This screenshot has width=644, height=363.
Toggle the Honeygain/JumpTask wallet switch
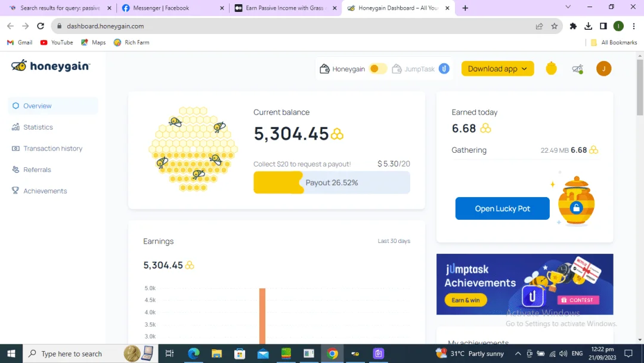(378, 69)
